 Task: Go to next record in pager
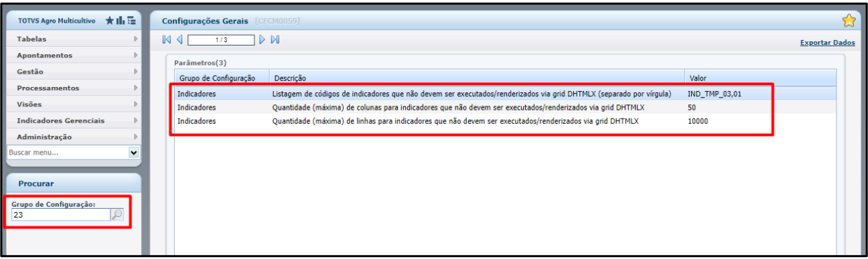[x=263, y=40]
